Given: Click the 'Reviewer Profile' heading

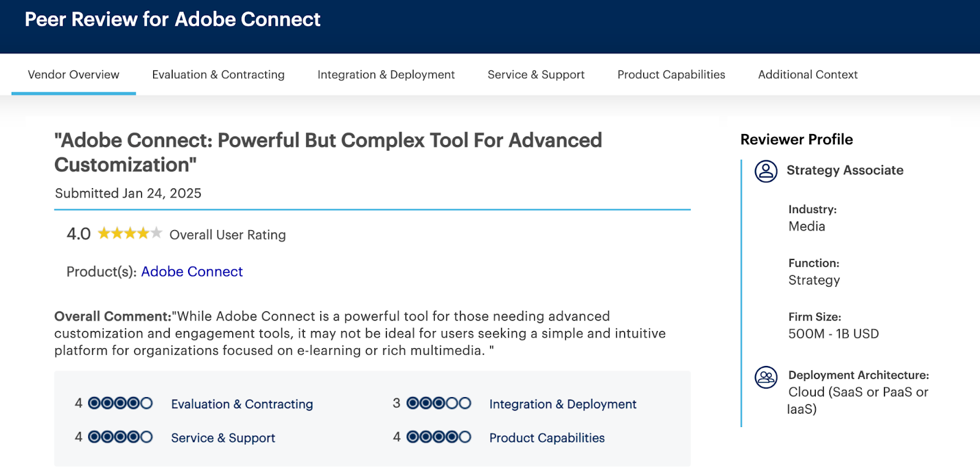Looking at the screenshot, I should point(796,140).
